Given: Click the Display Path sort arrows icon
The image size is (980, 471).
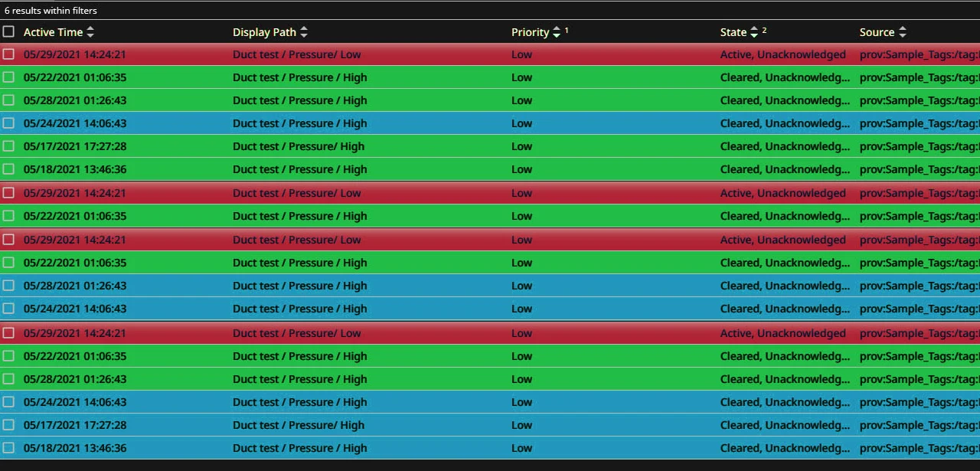Looking at the screenshot, I should point(304,32).
